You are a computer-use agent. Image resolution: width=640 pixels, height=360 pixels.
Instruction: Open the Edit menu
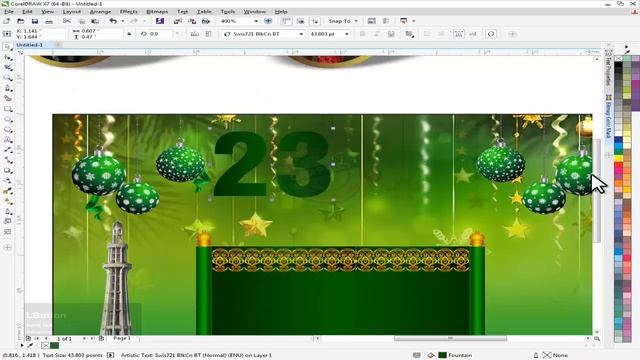(27, 11)
